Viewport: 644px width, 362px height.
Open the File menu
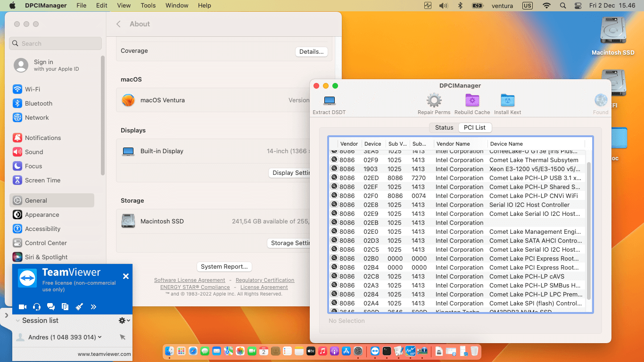[82, 6]
